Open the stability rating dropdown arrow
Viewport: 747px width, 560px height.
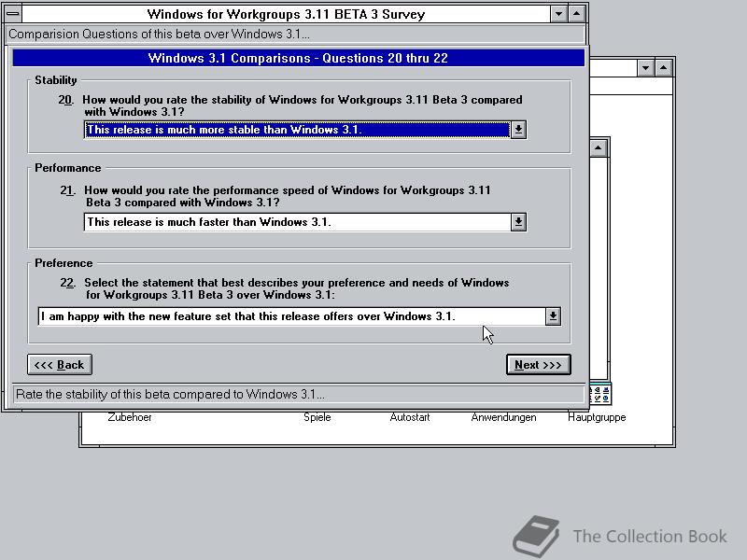[x=518, y=130]
